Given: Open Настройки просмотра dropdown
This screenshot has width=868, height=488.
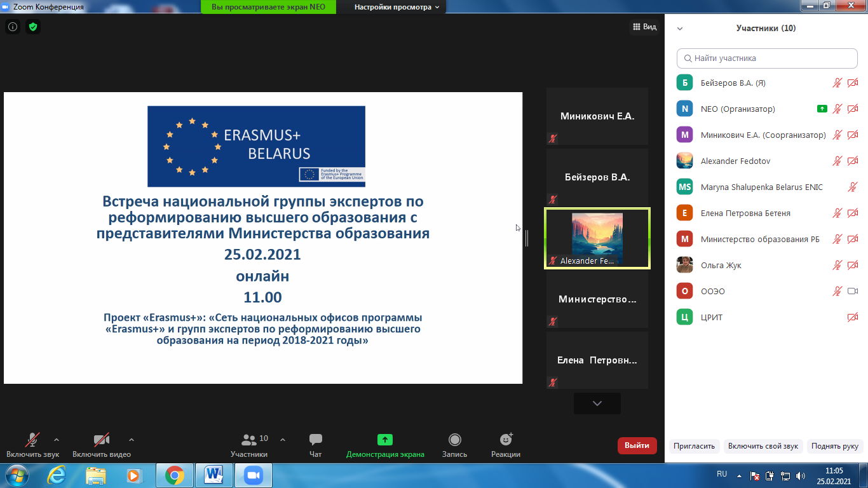Looking at the screenshot, I should (x=397, y=7).
